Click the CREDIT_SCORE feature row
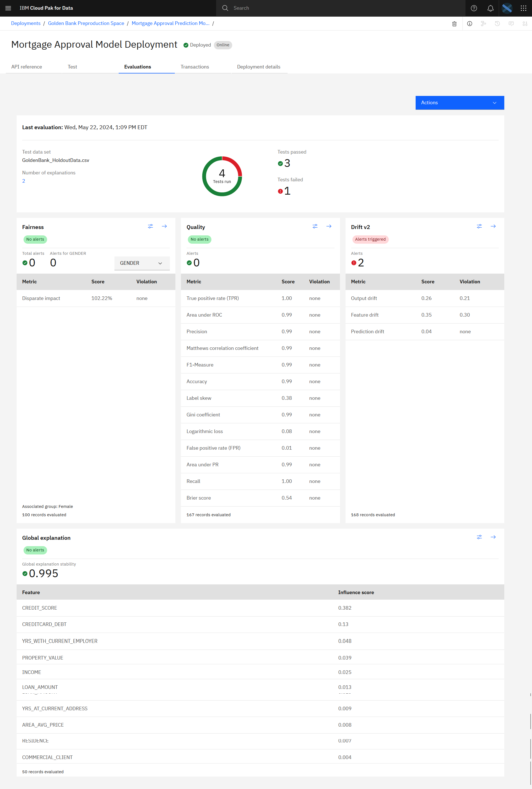532x789 pixels. coord(260,608)
